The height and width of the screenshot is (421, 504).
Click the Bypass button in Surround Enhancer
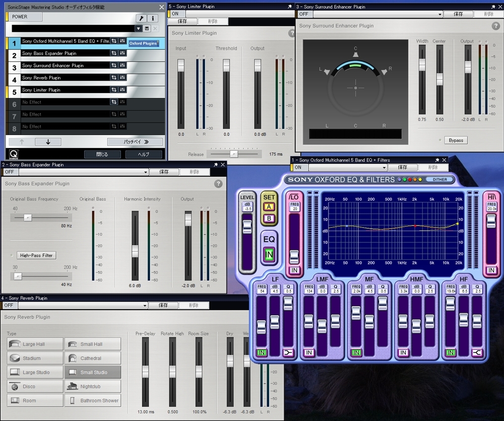coord(456,140)
